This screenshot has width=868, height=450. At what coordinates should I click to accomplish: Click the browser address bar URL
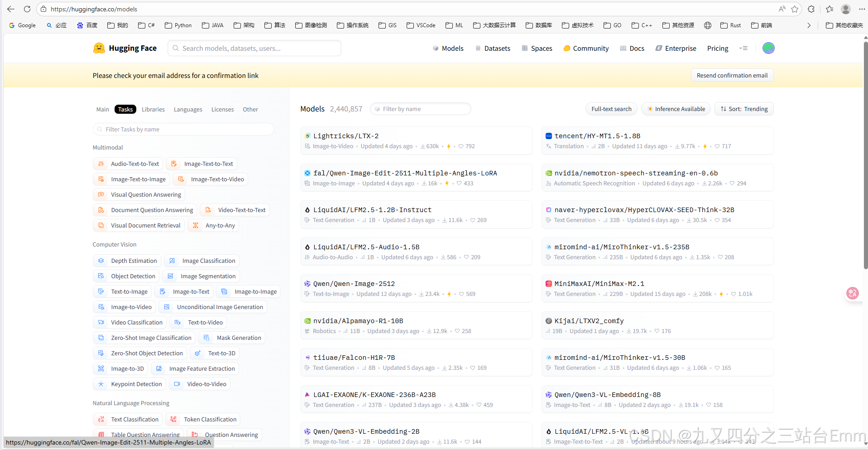point(94,9)
